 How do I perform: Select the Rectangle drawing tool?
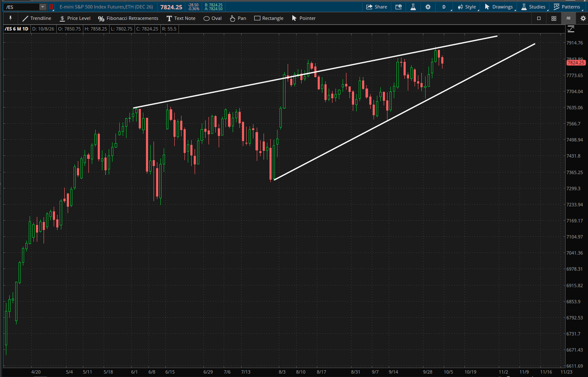[269, 18]
